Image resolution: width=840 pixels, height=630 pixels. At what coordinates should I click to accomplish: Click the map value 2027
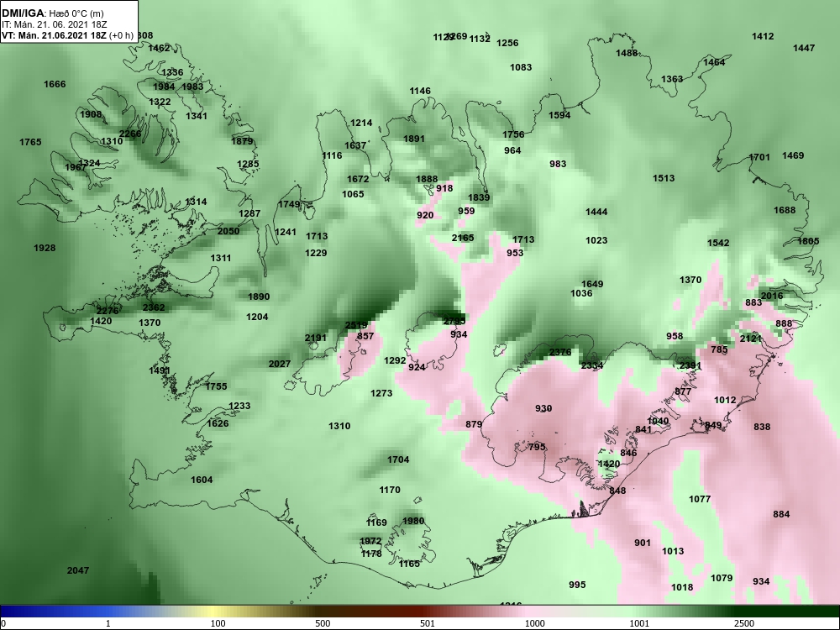[280, 364]
